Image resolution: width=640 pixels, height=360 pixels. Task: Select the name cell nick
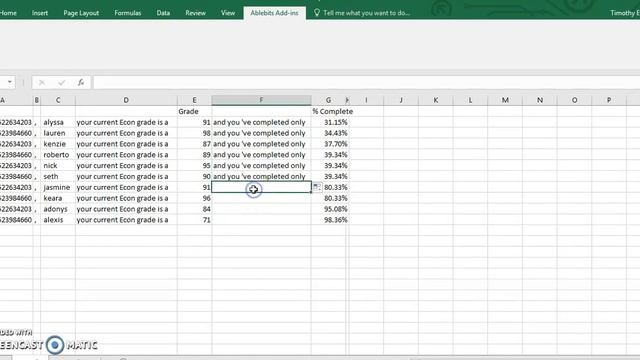pyautogui.click(x=58, y=165)
